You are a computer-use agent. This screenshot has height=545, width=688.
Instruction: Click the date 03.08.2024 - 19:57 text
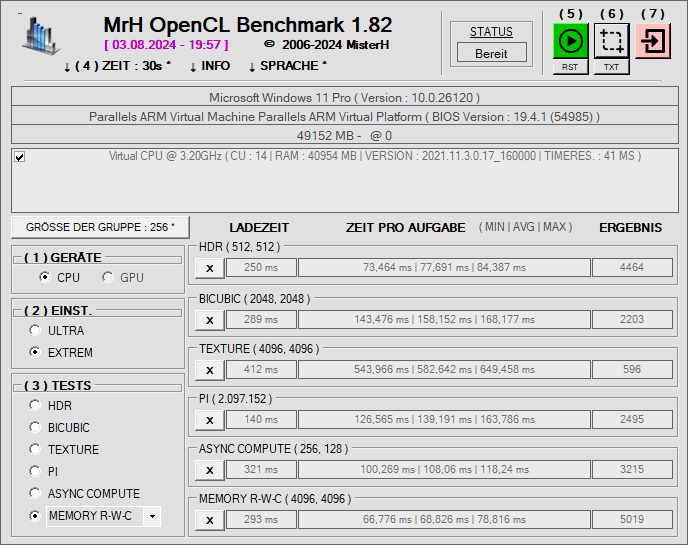[166, 45]
